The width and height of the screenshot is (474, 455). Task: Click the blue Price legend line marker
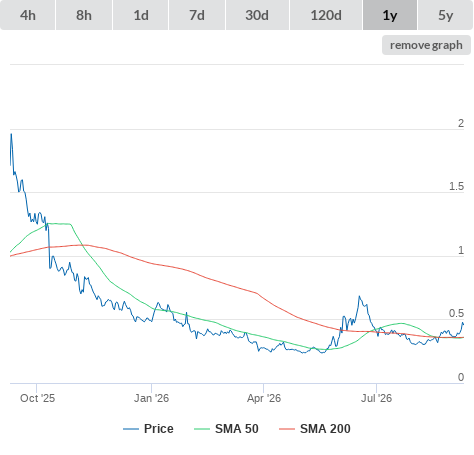[131, 429]
